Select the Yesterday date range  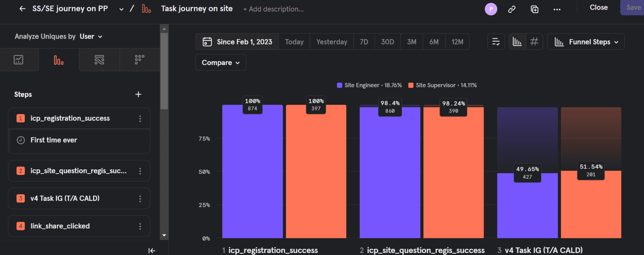point(332,42)
